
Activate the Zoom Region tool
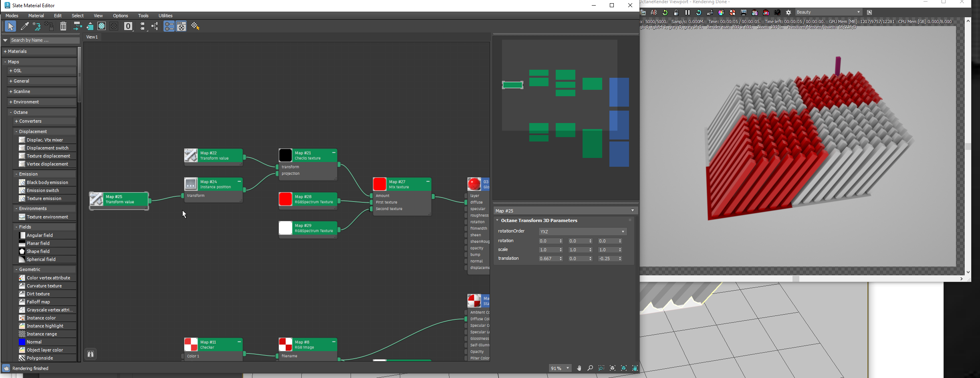601,368
